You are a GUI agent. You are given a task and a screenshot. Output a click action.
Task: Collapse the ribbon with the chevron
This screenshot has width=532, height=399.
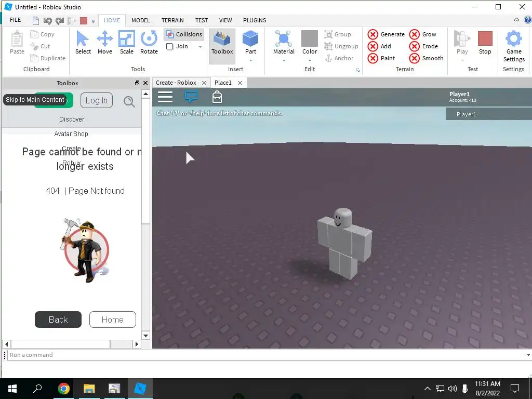[516, 20]
